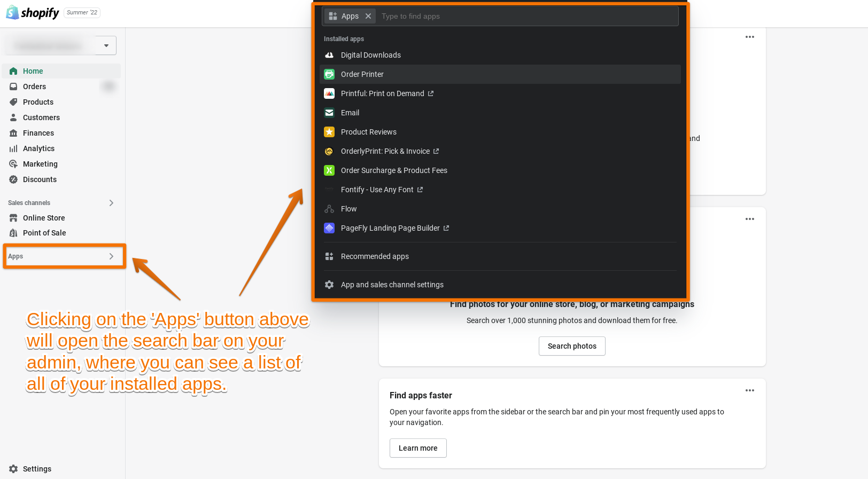Click the Marketing target icon
This screenshot has height=479, width=868.
click(13, 164)
